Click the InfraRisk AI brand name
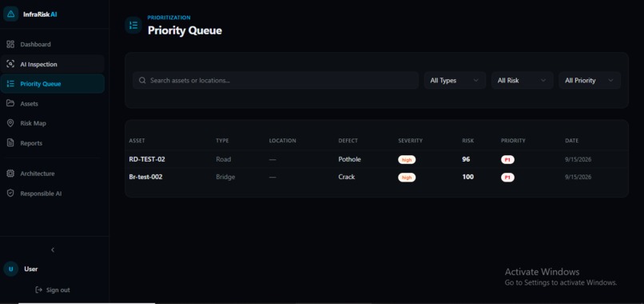 click(x=40, y=14)
